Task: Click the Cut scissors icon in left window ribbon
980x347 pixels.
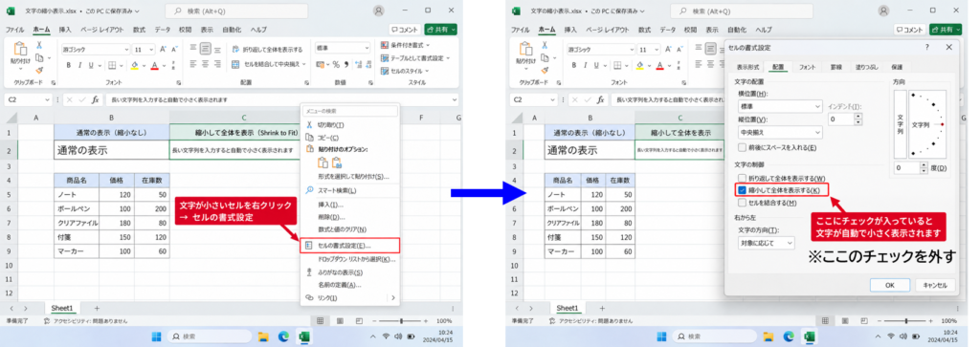Action: (38, 46)
